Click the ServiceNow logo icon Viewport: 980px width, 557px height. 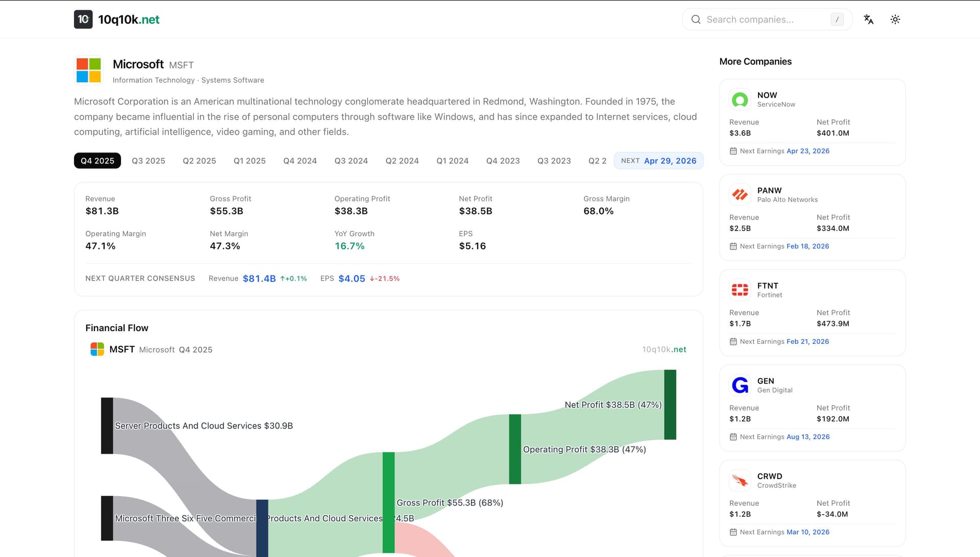[x=740, y=99]
